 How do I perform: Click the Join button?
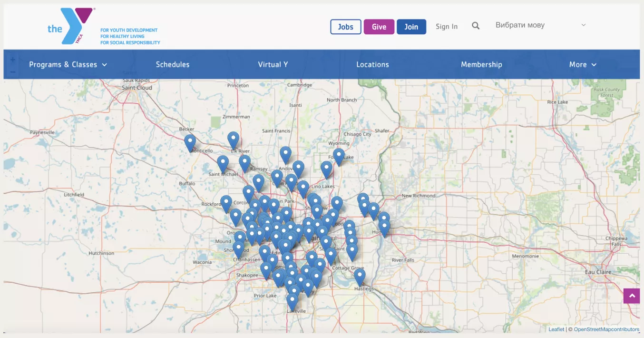411,27
